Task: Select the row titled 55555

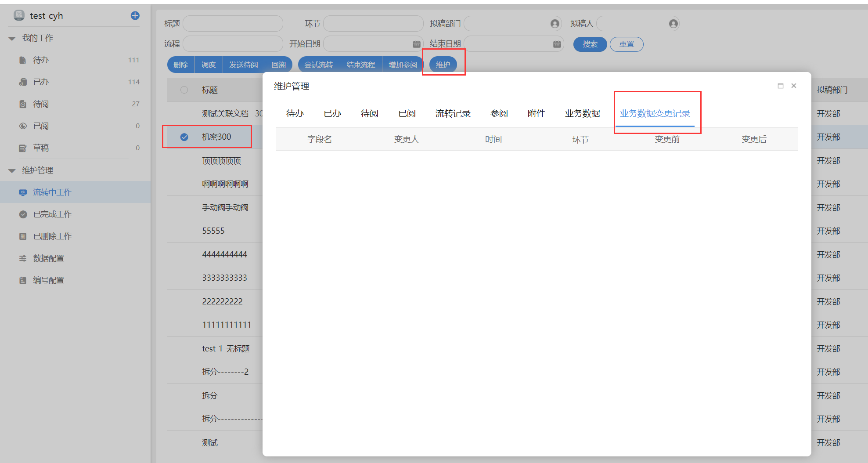Action: [213, 231]
